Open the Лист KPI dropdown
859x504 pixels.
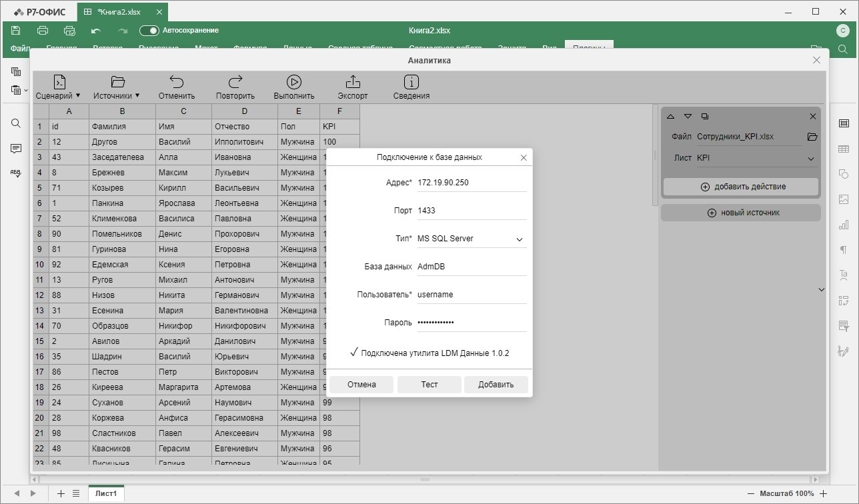(x=756, y=159)
